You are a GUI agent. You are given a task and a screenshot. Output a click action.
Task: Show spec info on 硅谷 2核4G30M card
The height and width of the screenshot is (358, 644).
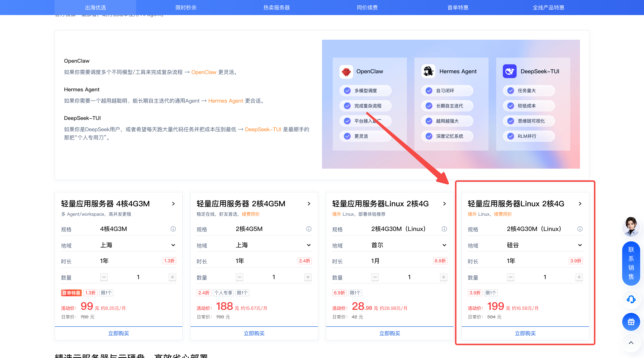tap(580, 229)
